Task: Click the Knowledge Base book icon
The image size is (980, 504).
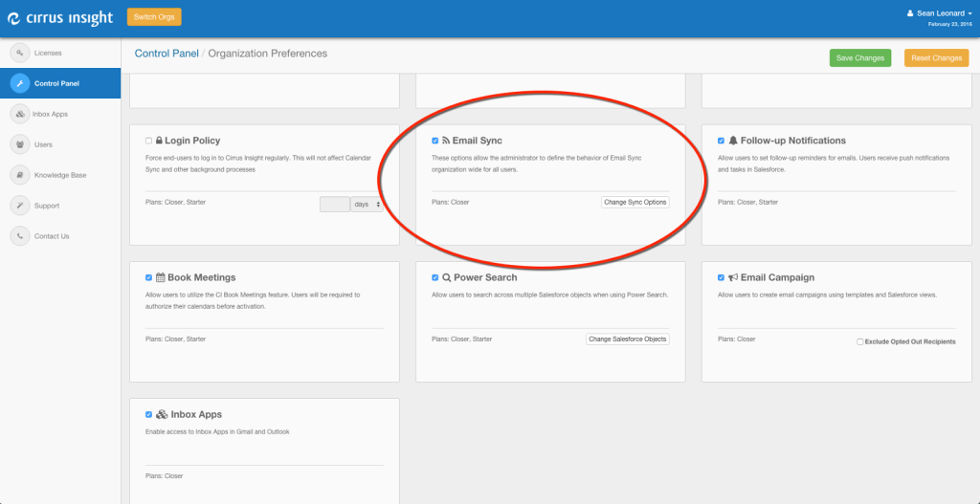Action: click(20, 175)
